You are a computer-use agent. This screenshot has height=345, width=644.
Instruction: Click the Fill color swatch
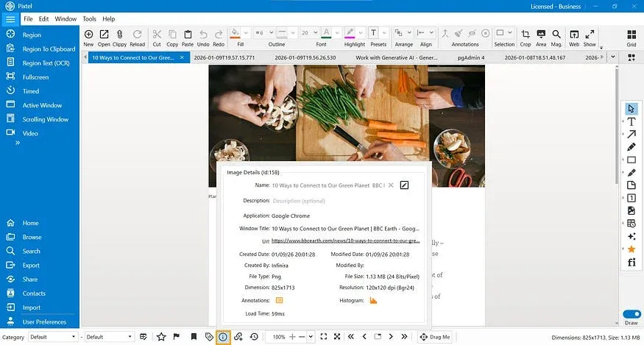235,33
